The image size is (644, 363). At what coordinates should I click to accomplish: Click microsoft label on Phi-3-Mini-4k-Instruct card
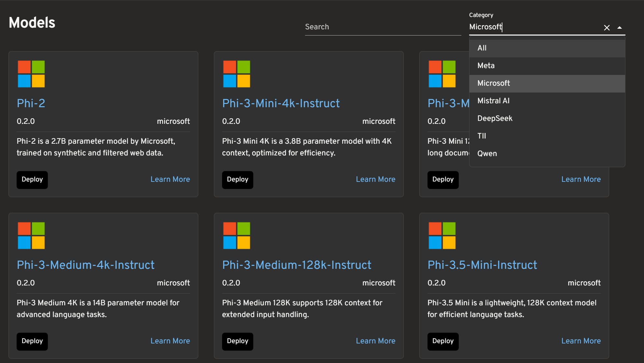click(379, 121)
